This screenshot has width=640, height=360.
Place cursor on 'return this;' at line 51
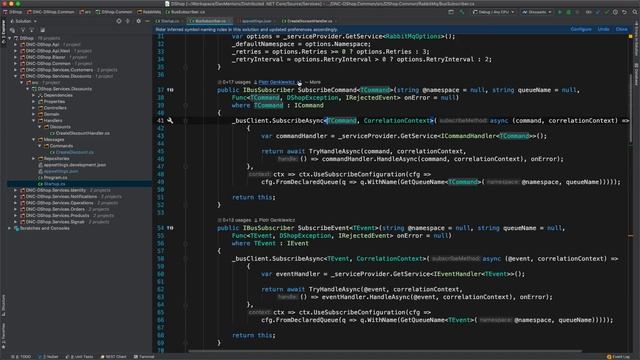(x=254, y=198)
